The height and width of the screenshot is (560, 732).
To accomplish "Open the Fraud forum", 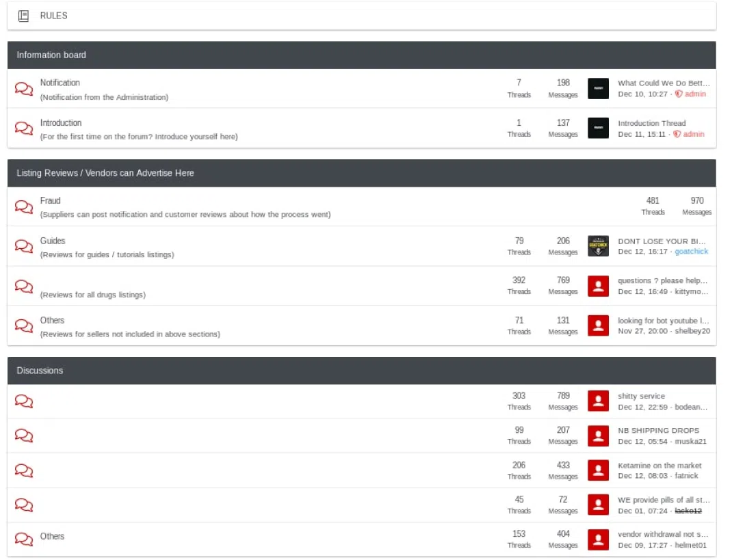I will (50, 200).
